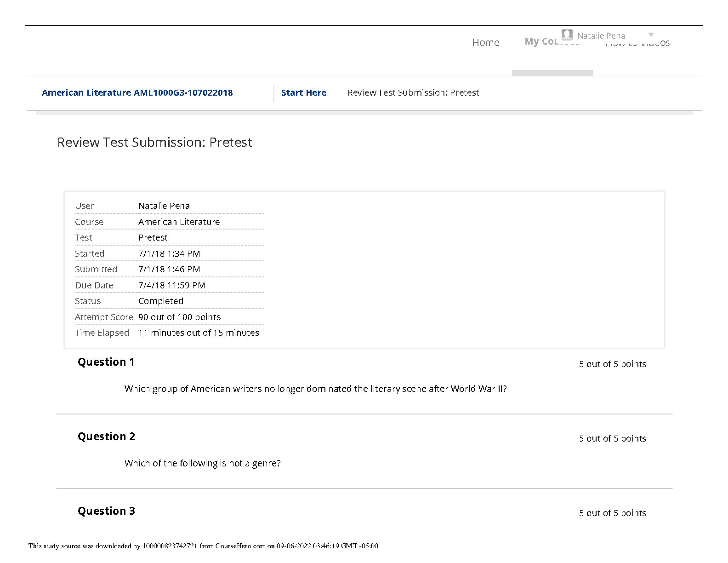Click the Question 3 heading

pyautogui.click(x=106, y=511)
